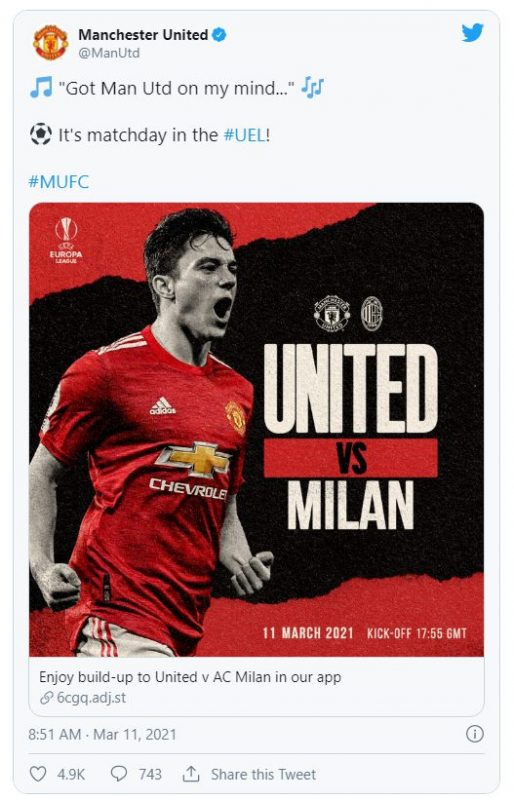The height and width of the screenshot is (800, 514).
Task: Click the share upload arrow icon
Action: (x=191, y=774)
